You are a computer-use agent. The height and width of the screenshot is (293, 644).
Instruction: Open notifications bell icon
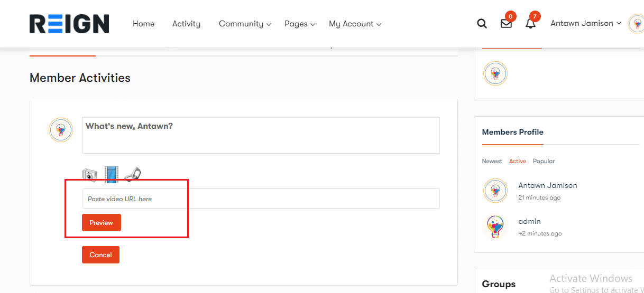[530, 24]
